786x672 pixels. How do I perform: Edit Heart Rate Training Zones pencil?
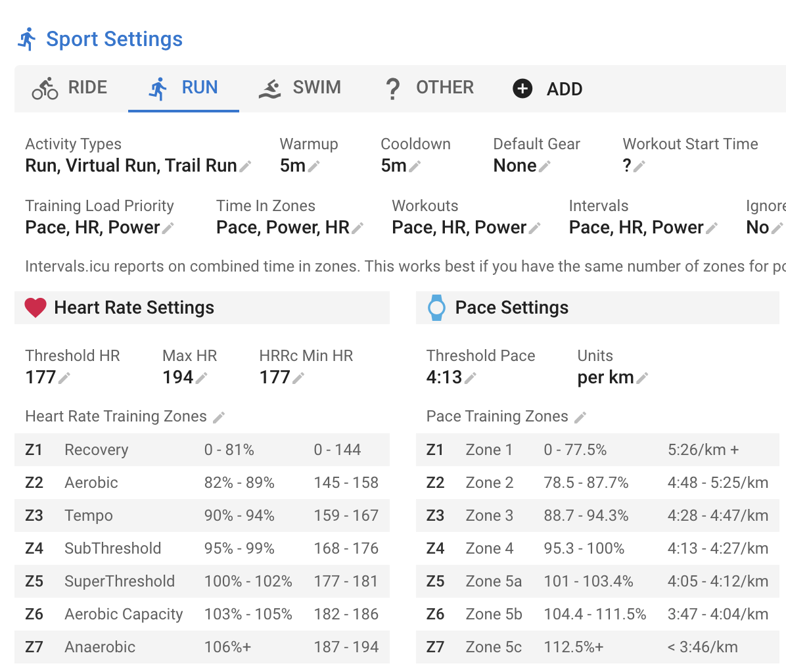219,418
